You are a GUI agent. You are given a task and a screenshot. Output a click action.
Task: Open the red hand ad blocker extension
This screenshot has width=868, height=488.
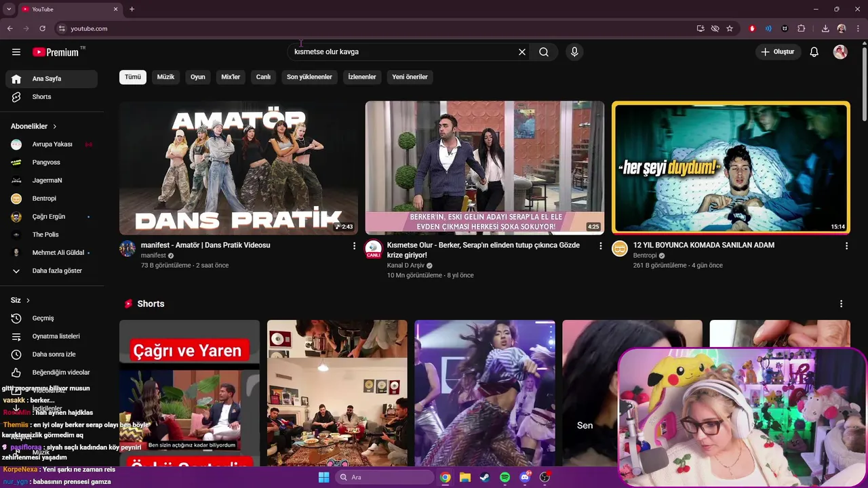tap(752, 28)
